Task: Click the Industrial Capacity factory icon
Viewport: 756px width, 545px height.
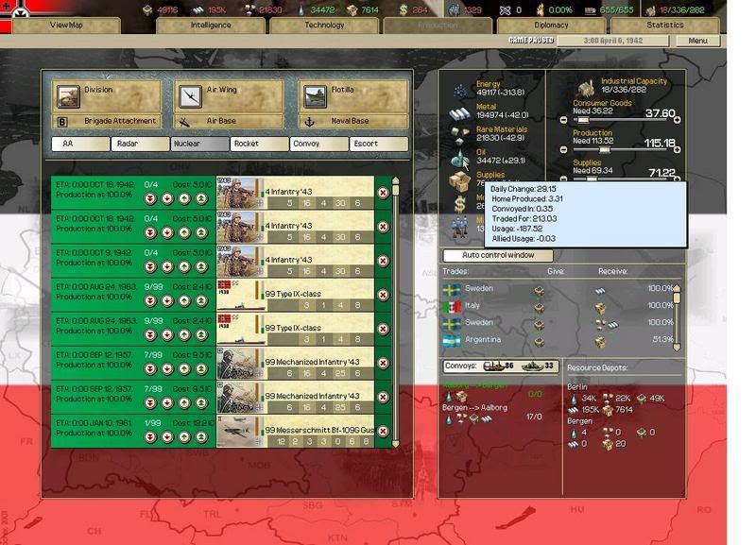Action: pos(585,88)
